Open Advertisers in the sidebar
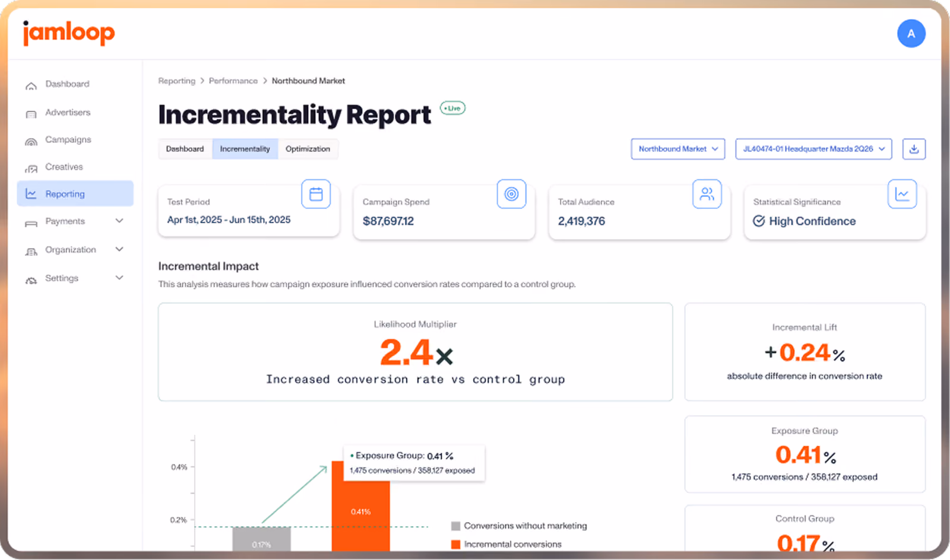The height and width of the screenshot is (560, 950). (x=68, y=112)
